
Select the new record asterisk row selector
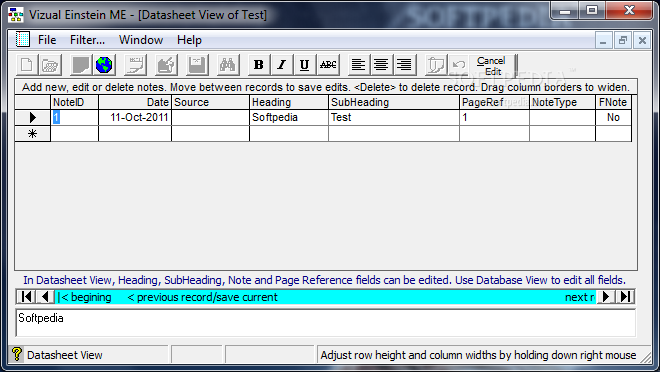click(x=32, y=134)
